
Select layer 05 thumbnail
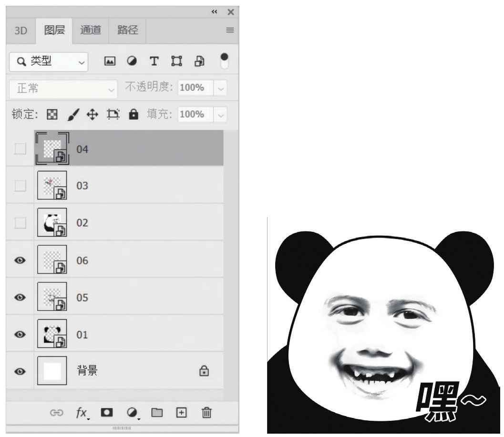(x=52, y=296)
